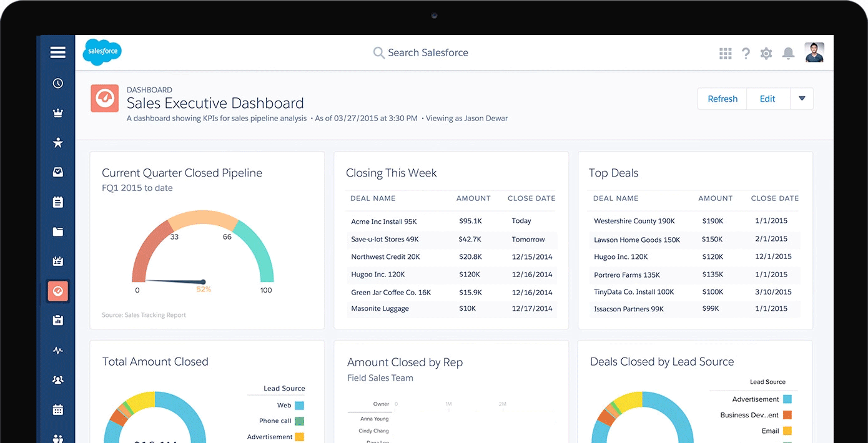Viewport: 868px width, 443px height.
Task: Sort Top Deals by AMOUNT header
Action: tap(716, 198)
